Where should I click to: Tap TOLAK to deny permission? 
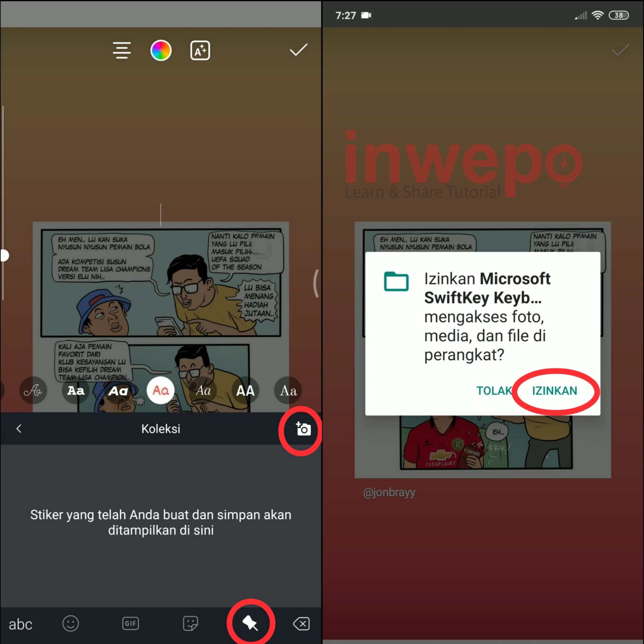pyautogui.click(x=493, y=390)
